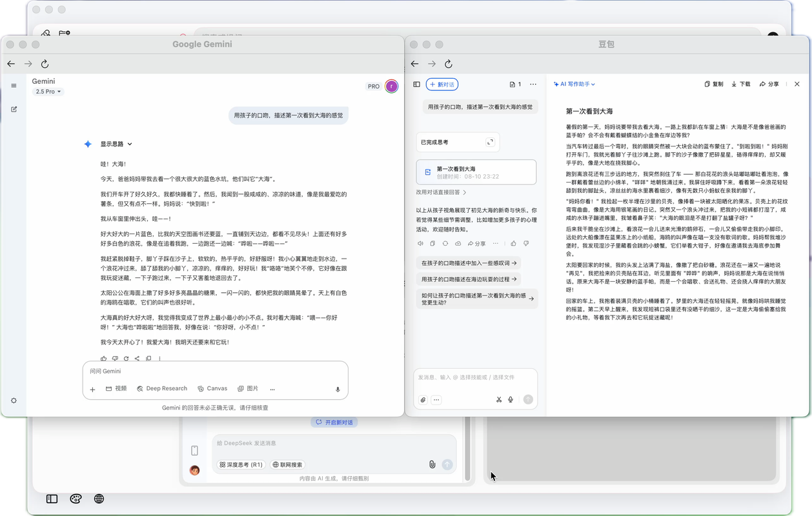Click 复制 in the document panel
The height and width of the screenshot is (516, 812).
click(x=714, y=84)
